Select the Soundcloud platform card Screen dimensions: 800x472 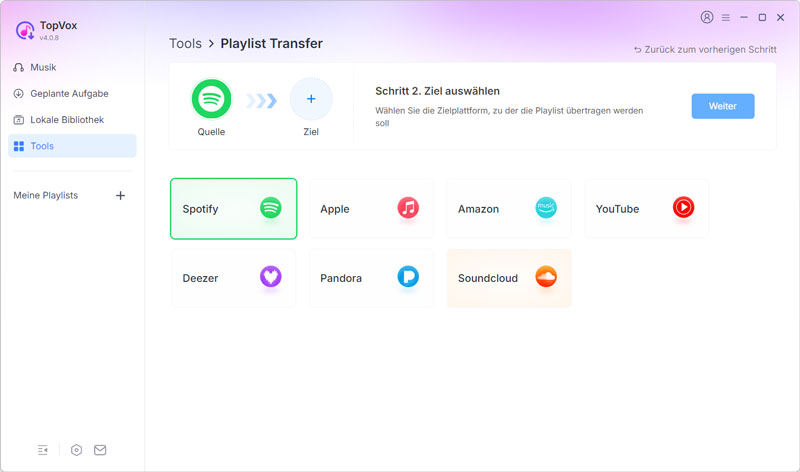coord(509,278)
